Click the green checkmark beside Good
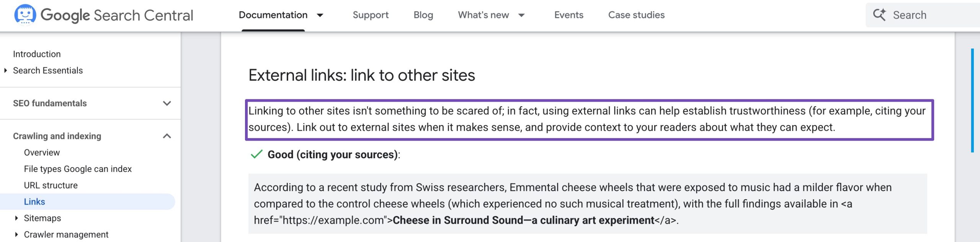980x242 pixels. 256,154
